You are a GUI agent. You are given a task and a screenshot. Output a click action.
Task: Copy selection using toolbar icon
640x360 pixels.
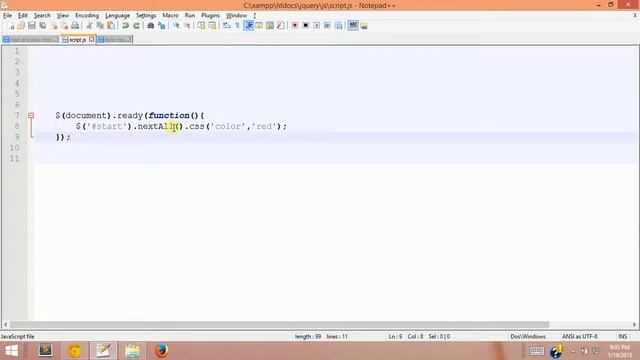(100, 26)
